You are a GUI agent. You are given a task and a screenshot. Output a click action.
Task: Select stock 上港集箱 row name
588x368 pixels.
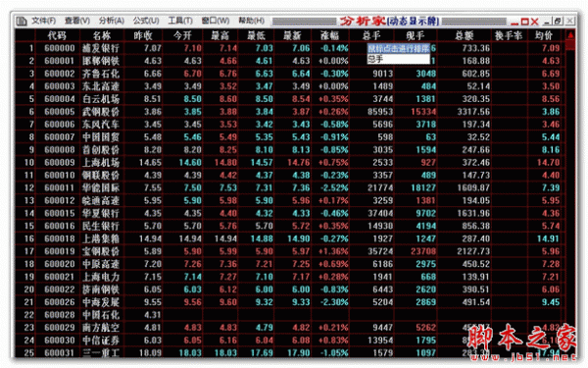click(x=101, y=238)
